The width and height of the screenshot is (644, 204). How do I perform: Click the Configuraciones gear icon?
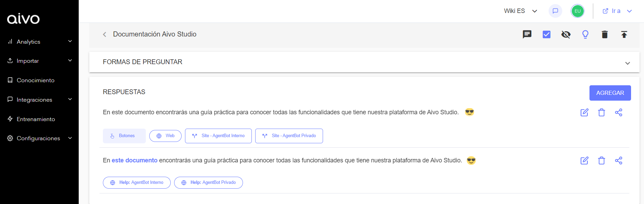click(x=10, y=138)
